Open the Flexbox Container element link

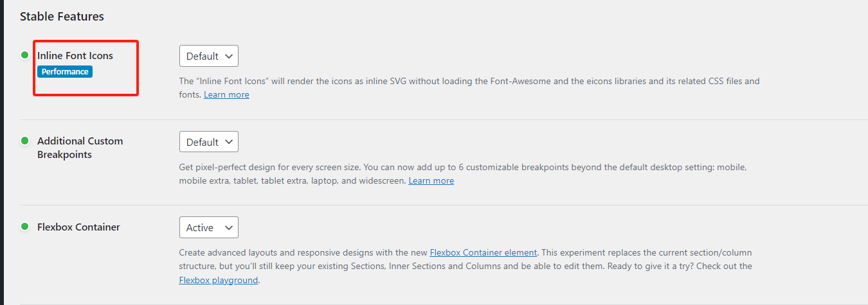point(483,252)
